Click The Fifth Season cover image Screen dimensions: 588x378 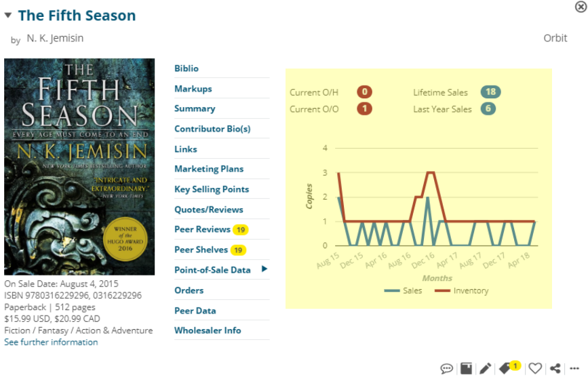(79, 166)
